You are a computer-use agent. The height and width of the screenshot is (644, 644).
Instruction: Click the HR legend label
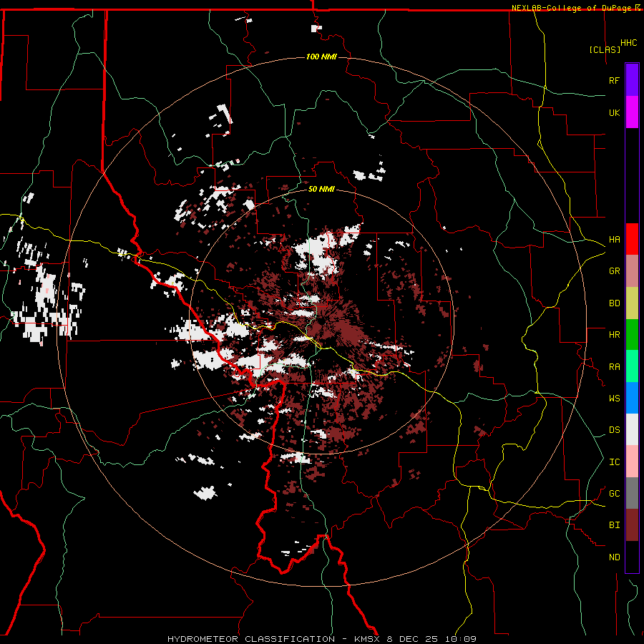(614, 334)
